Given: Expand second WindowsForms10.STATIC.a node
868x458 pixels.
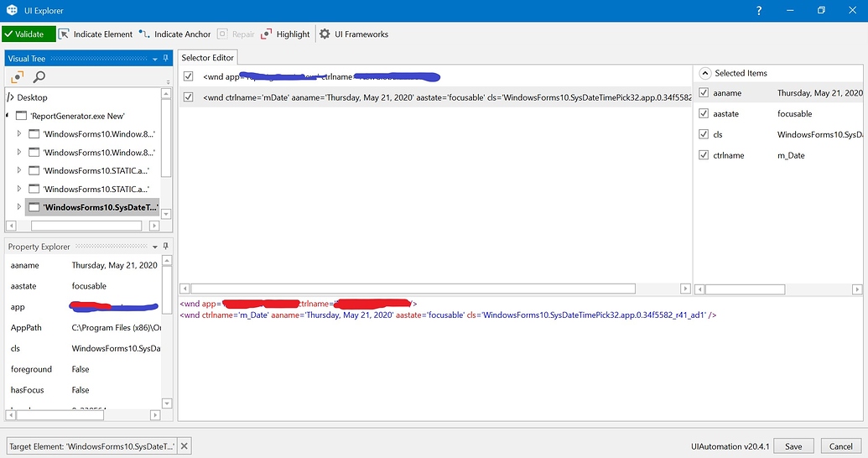Looking at the screenshot, I should coord(18,188).
